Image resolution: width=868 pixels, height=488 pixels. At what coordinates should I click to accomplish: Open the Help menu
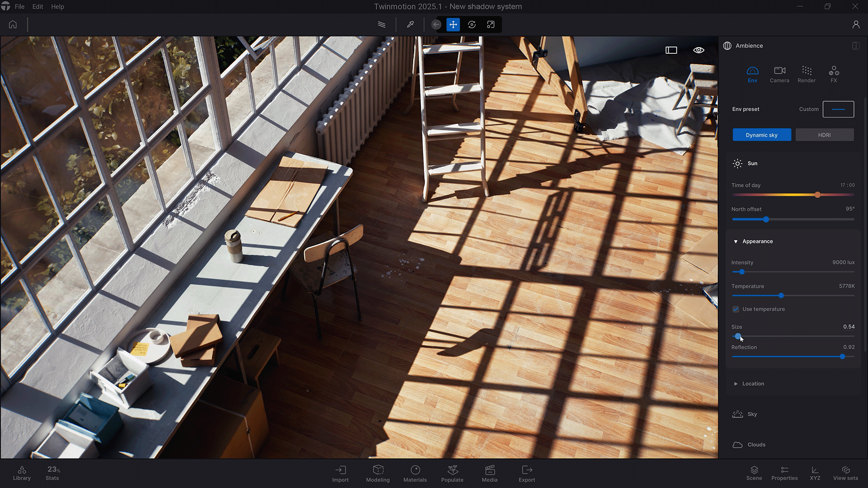point(57,7)
